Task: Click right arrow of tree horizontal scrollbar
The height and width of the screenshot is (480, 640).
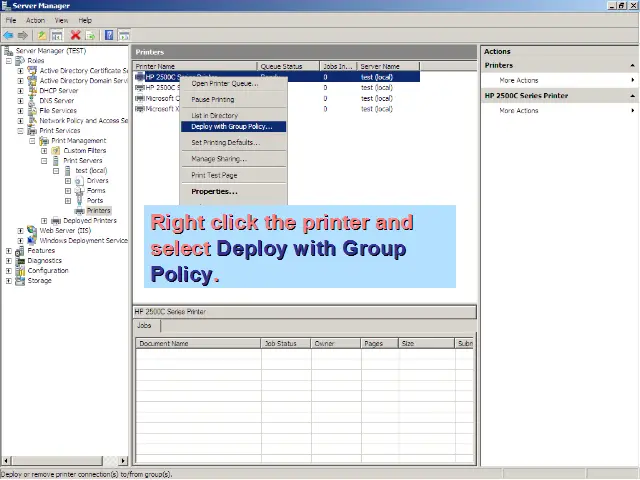Action: [x=124, y=461]
